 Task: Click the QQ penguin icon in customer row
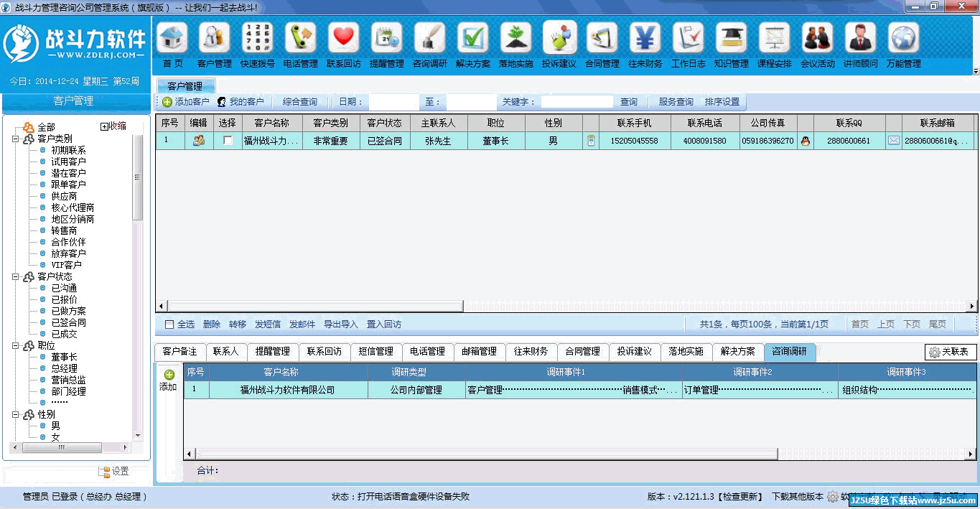(805, 141)
